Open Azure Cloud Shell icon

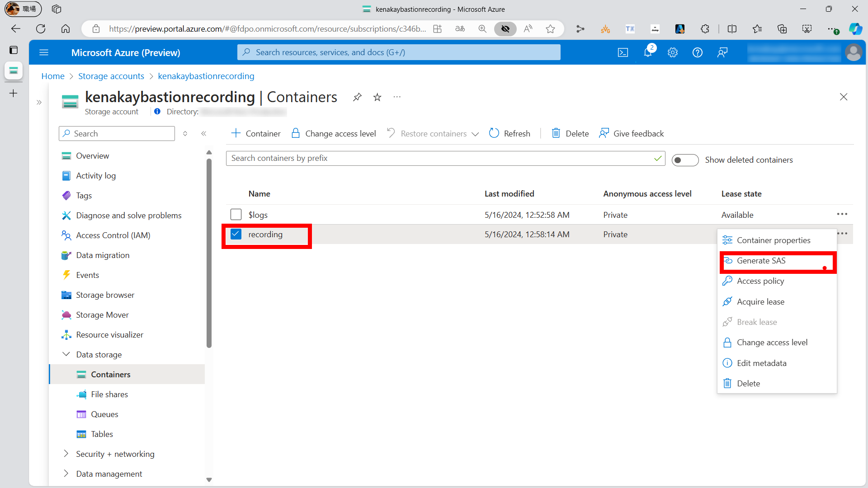click(x=623, y=52)
